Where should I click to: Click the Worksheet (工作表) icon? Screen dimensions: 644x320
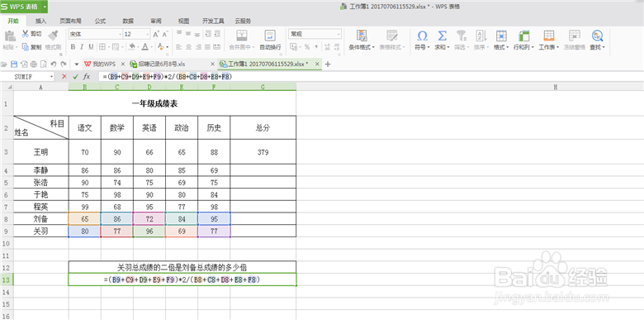(549, 36)
